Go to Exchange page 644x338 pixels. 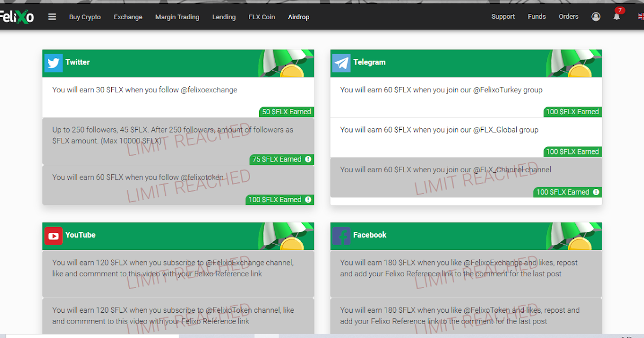[x=128, y=17]
